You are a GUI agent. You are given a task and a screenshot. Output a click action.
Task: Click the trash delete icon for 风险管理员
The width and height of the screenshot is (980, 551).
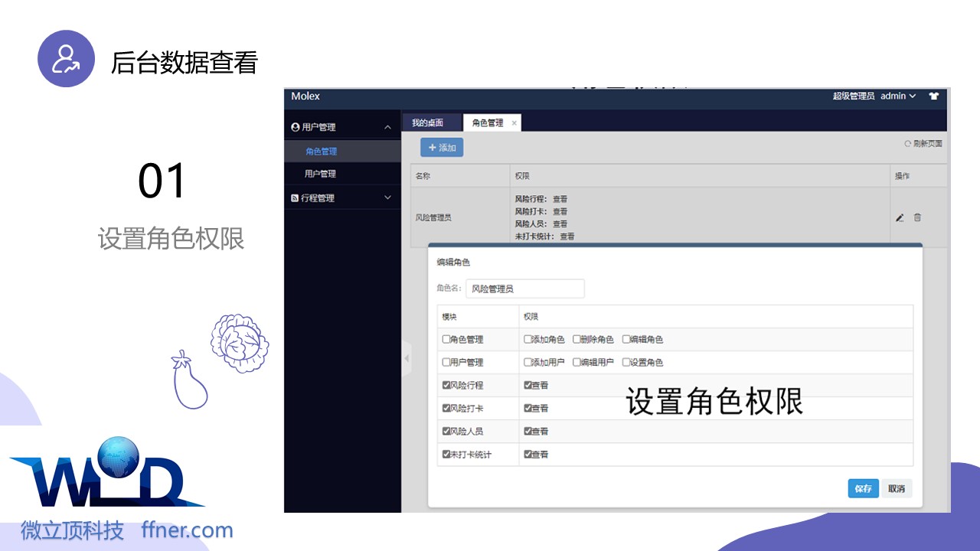[x=917, y=217]
